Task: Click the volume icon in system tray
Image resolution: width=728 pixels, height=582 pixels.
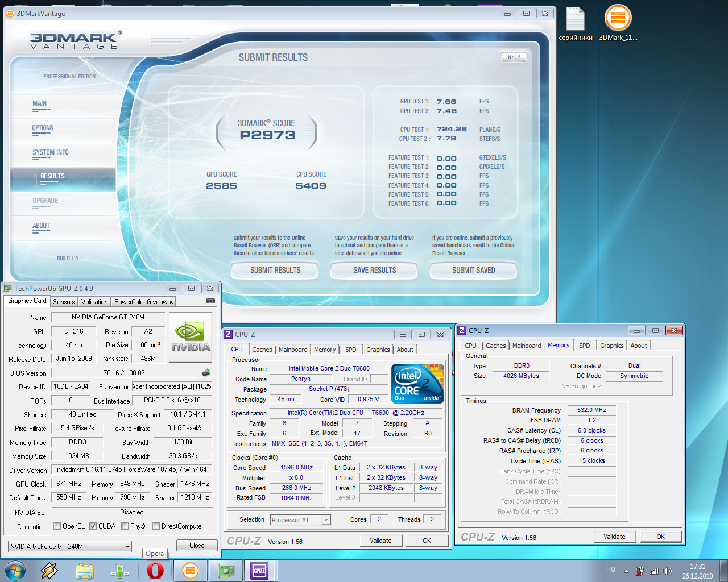Action: [x=668, y=571]
